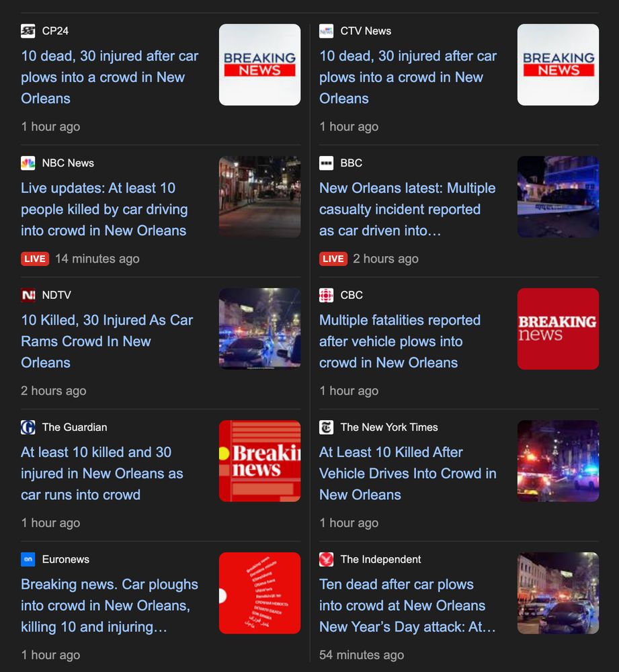Click The Independent eagle icon
619x672 pixels.
pos(325,558)
